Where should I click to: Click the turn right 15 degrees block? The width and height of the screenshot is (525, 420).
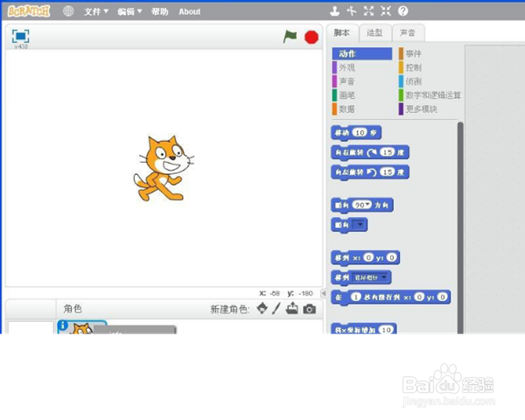[370, 152]
